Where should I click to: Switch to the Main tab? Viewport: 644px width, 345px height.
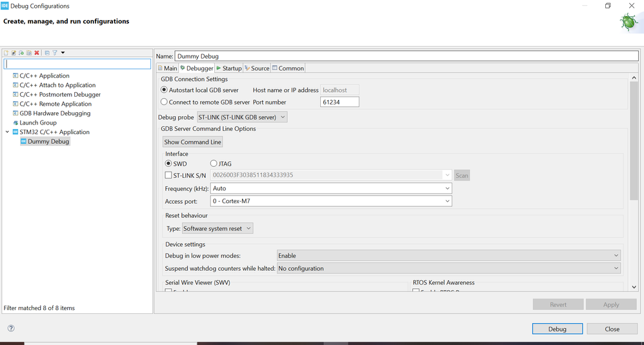click(x=168, y=68)
